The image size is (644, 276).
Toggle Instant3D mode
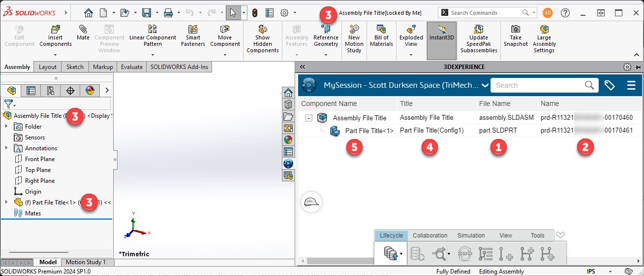click(441, 39)
